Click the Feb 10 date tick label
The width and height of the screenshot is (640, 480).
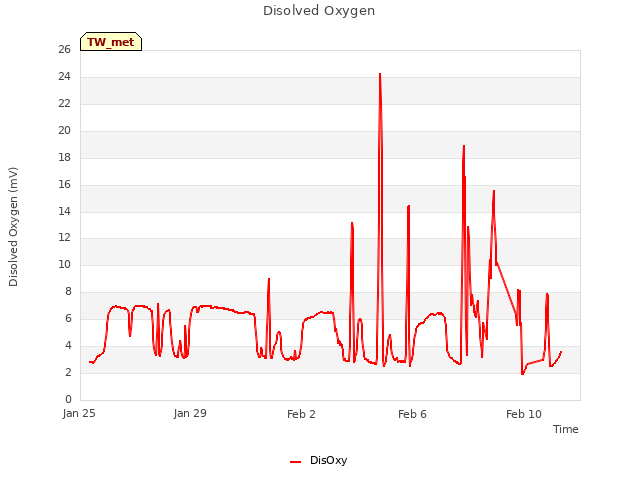point(524,414)
